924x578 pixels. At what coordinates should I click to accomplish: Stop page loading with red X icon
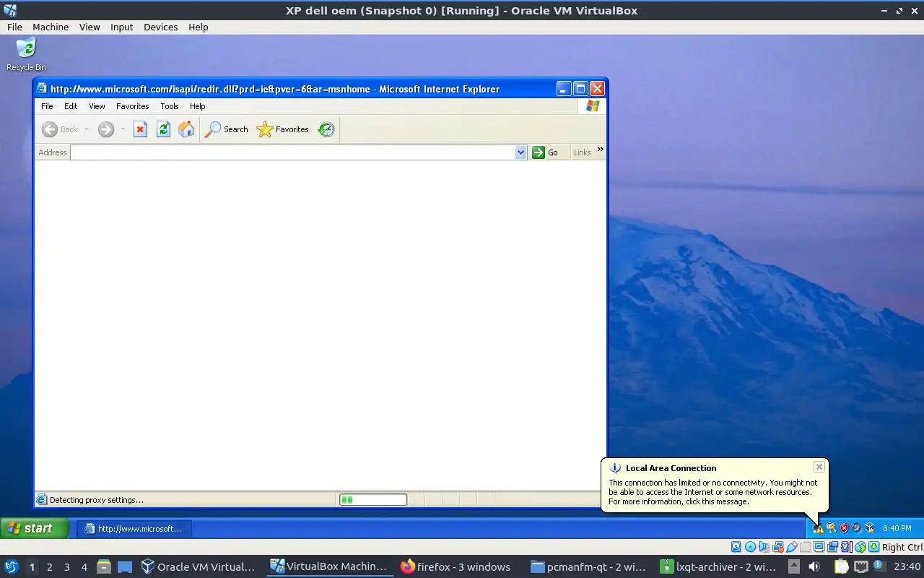click(140, 129)
